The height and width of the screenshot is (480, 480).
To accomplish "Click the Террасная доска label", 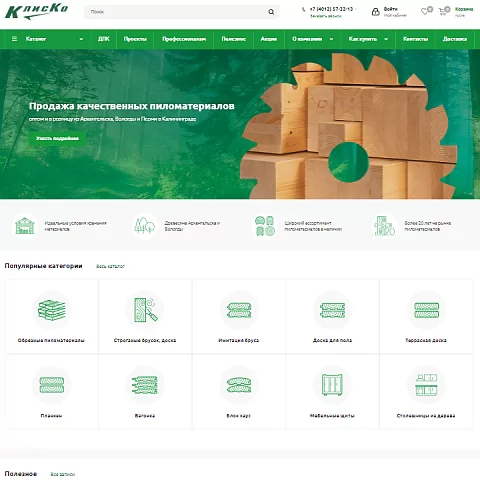I will click(426, 340).
